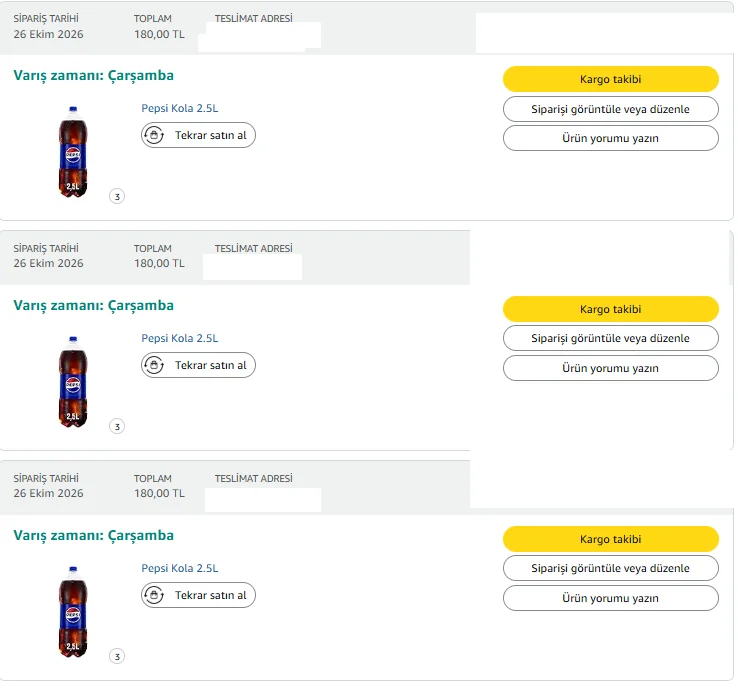The height and width of the screenshot is (689, 738).
Task: Click the rebuy icon in first order
Action: point(154,135)
